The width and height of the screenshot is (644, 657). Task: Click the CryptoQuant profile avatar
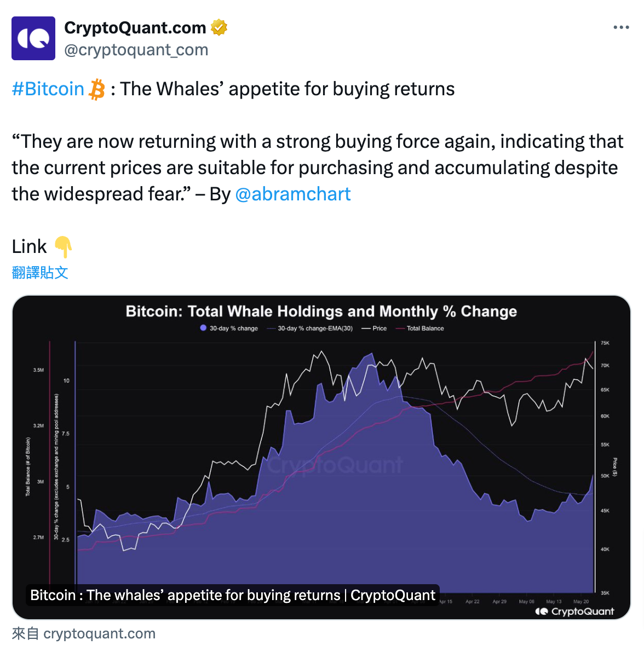33,38
